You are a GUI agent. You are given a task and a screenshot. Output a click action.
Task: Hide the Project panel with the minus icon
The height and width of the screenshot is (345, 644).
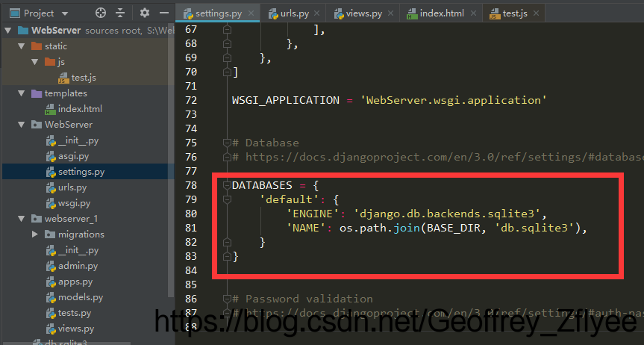[x=164, y=13]
